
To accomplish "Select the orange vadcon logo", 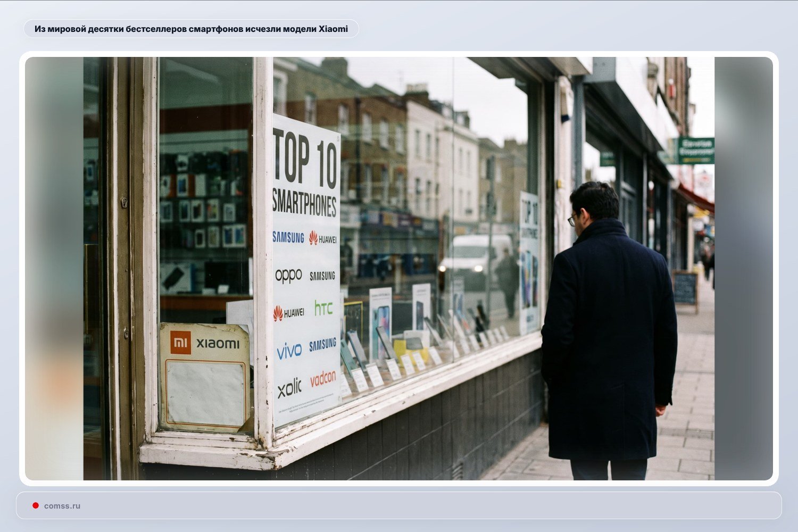I will (x=323, y=378).
